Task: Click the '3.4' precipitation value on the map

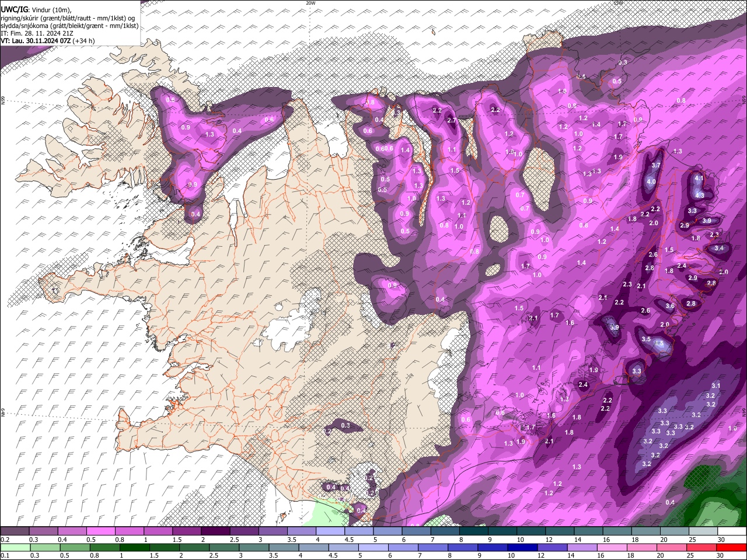Action: pyautogui.click(x=719, y=249)
